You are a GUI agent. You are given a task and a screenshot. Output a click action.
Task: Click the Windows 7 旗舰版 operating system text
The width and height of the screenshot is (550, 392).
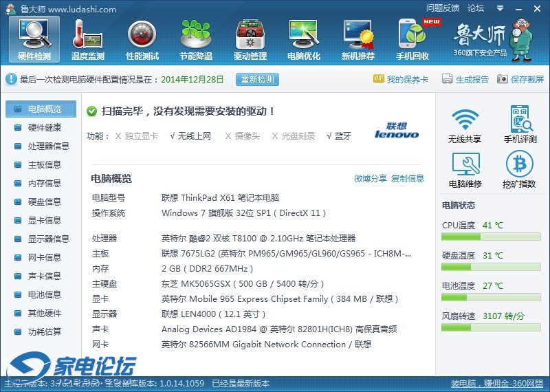(x=244, y=213)
